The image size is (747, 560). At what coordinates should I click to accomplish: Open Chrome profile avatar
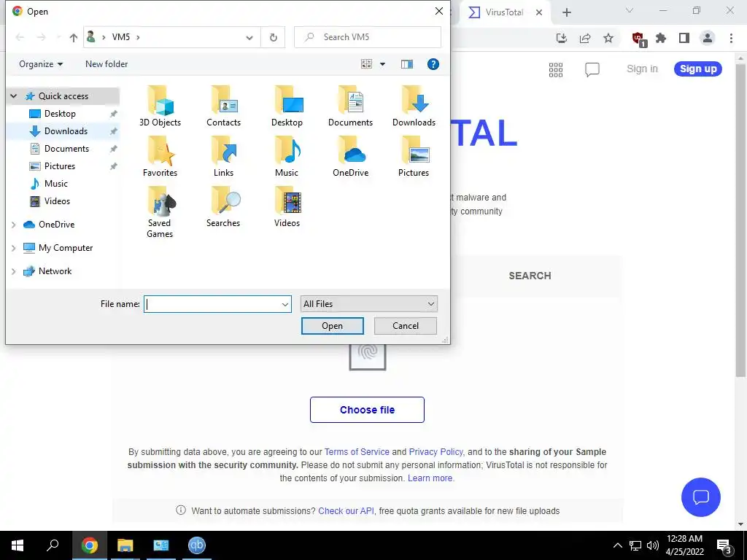[708, 38]
